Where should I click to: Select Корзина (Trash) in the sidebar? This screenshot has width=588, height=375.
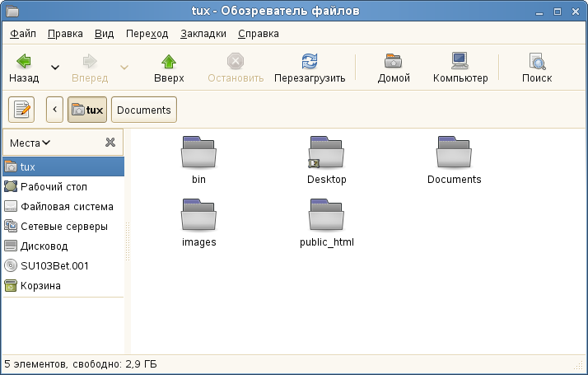click(40, 286)
